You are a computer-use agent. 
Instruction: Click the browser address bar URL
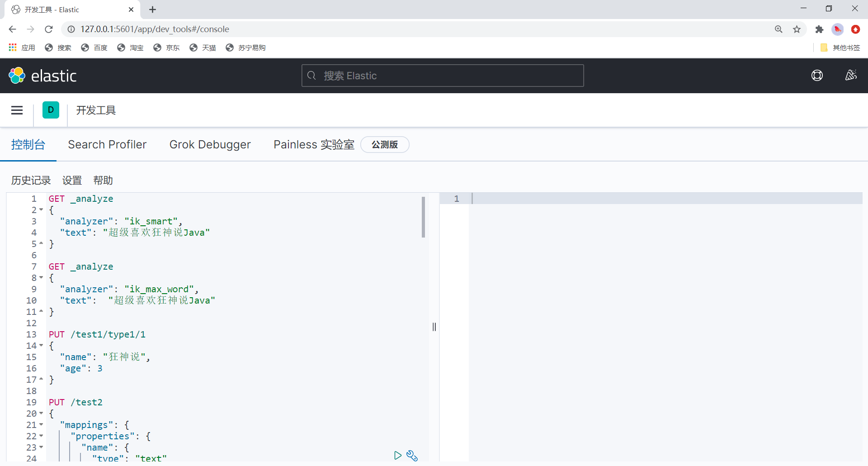click(155, 29)
